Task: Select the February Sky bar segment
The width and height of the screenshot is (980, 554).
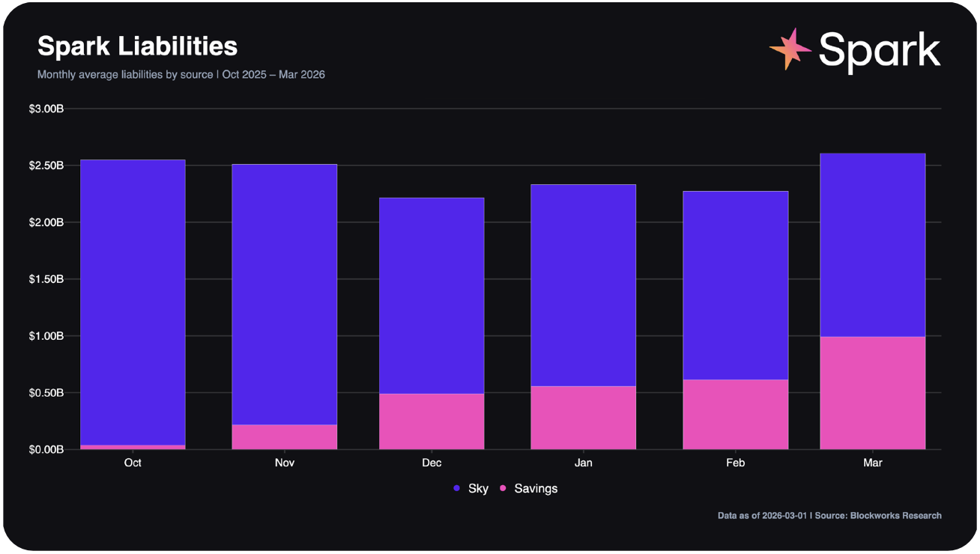Action: coord(736,285)
